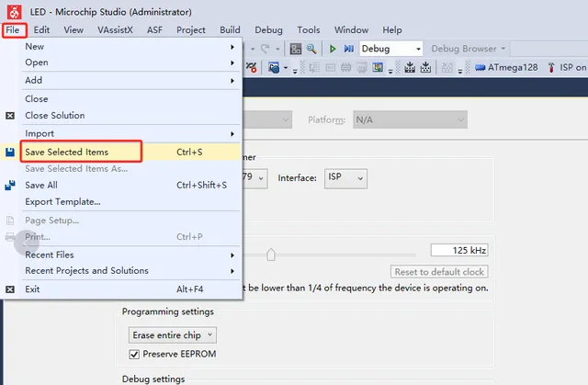
Task: Click the picture view icon in toolbar
Action: pyautogui.click(x=378, y=67)
